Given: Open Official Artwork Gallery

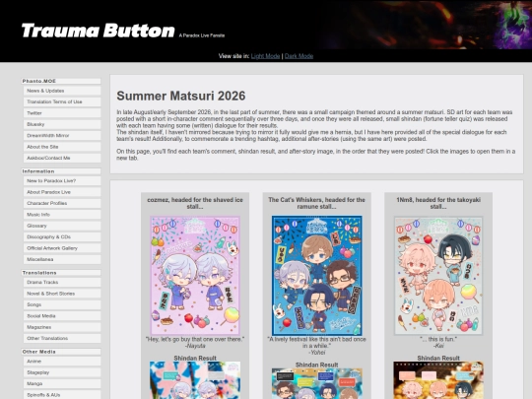Looking at the screenshot, I should 62,248.
